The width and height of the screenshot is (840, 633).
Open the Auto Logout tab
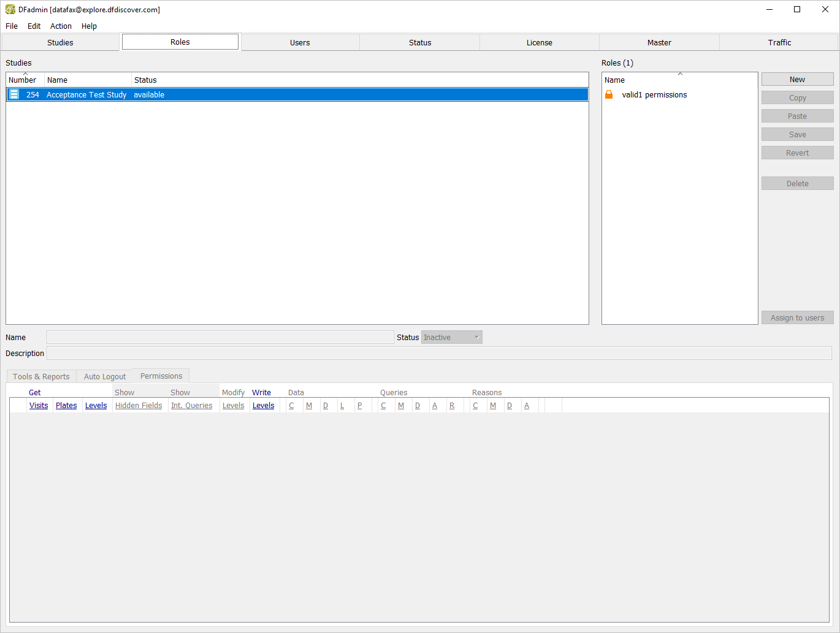(x=105, y=377)
